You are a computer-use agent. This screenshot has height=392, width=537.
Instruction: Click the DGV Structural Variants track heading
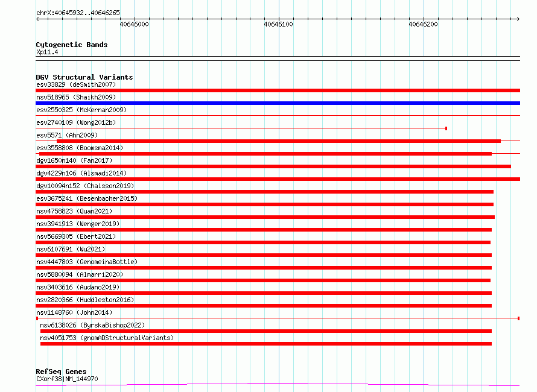pos(84,77)
